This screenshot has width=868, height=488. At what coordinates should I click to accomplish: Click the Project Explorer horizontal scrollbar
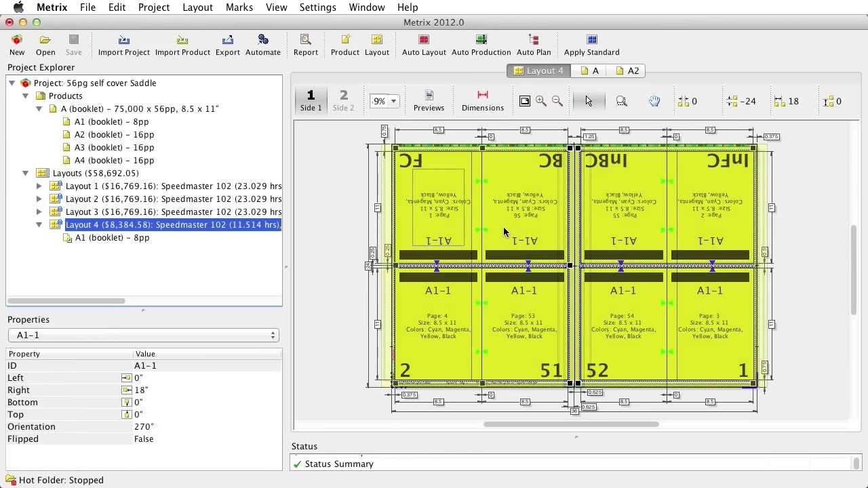[66, 300]
